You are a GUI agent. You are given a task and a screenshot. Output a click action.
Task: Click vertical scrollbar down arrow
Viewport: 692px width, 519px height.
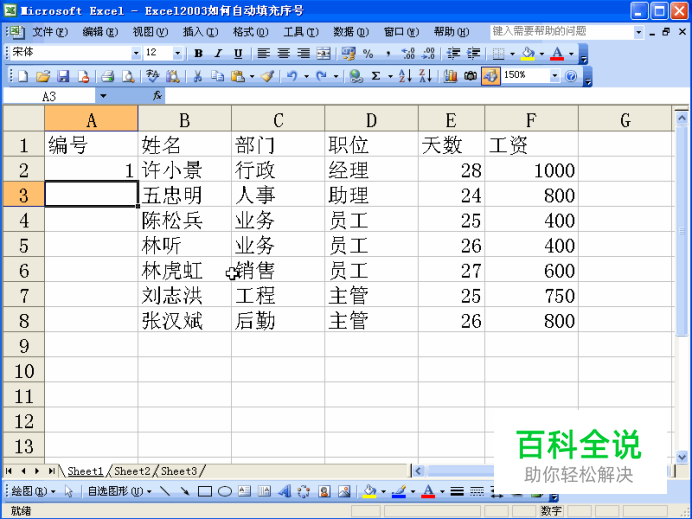(682, 457)
